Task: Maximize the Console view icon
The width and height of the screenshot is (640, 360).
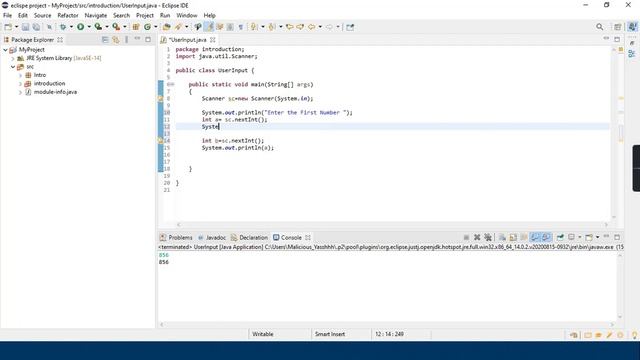Action: tap(617, 237)
